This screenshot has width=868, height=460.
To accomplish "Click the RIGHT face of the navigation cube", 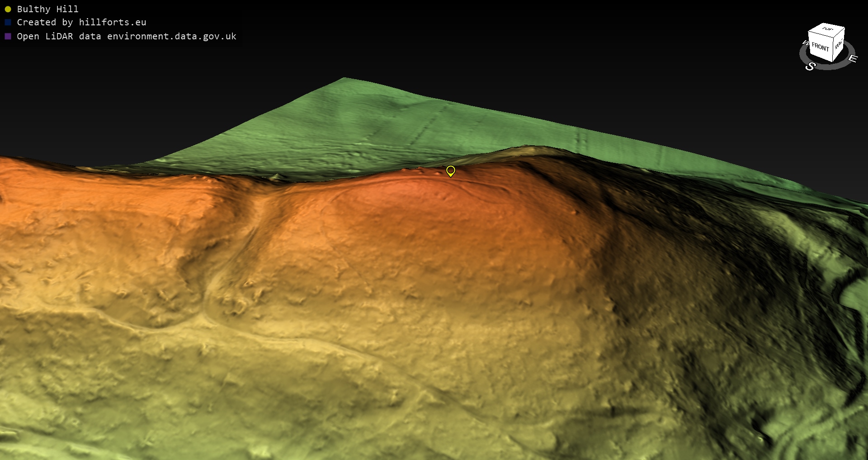I will (839, 44).
